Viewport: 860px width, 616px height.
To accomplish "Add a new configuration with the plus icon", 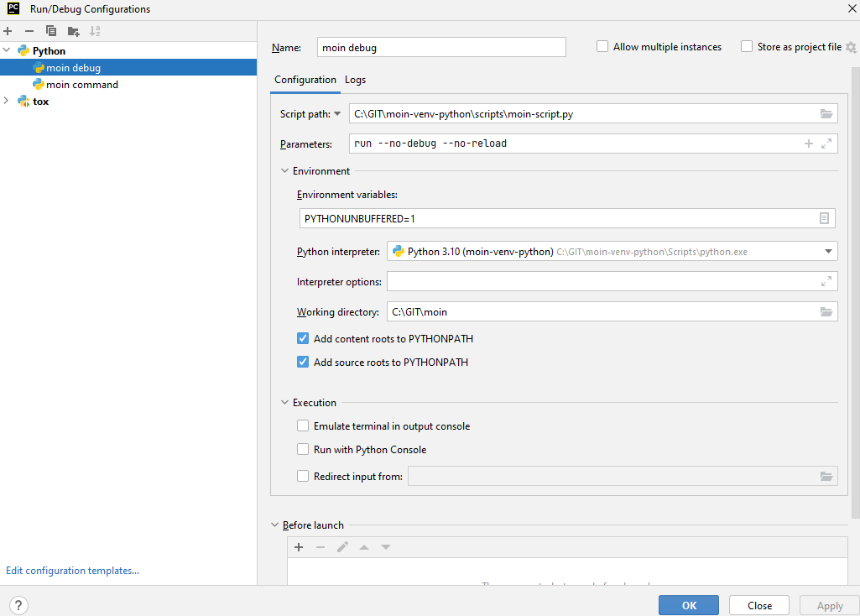I will coord(8,31).
